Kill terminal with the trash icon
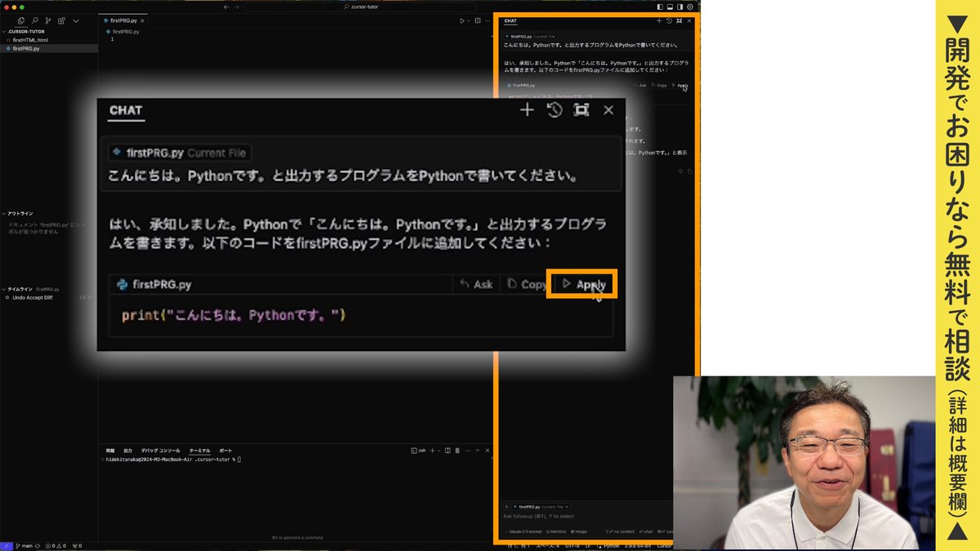 [457, 451]
